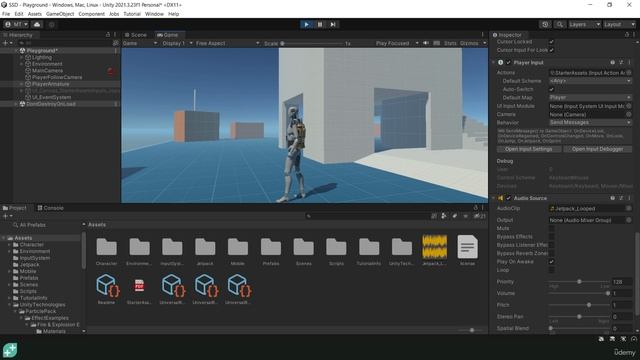Toggle the Cursor Input For Look checkbox
640x360 pixels.
(551, 50)
